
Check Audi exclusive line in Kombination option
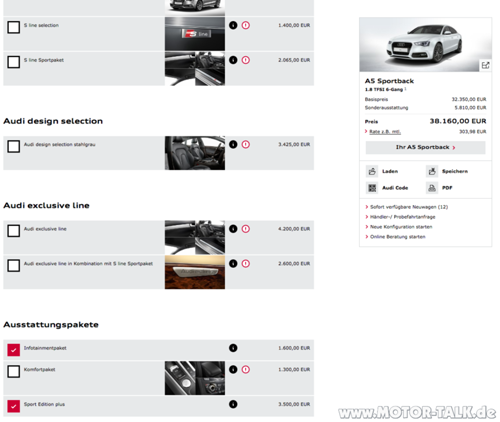pos(14,266)
